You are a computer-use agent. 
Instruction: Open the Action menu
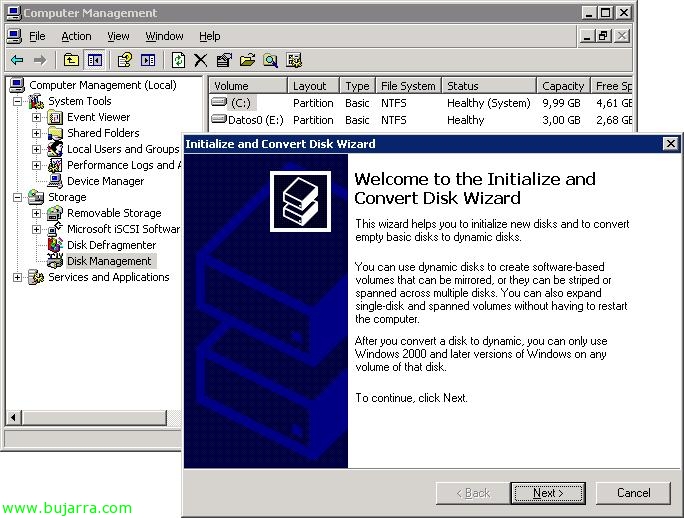coord(76,36)
